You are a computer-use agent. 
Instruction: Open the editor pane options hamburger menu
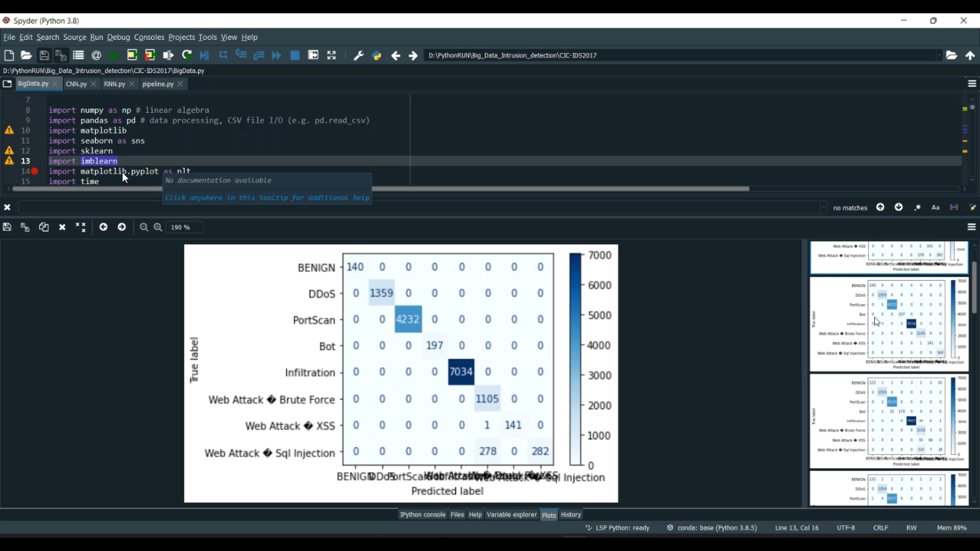tap(972, 84)
